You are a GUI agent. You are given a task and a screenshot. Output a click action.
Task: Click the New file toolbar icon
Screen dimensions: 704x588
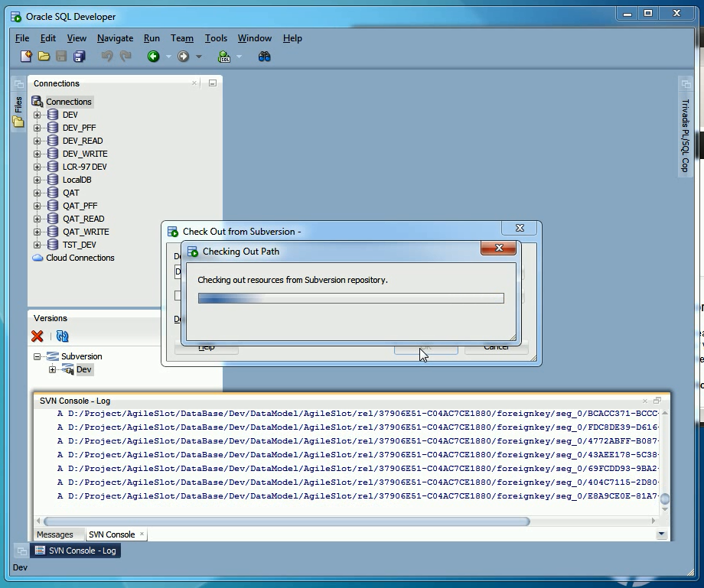(x=26, y=57)
